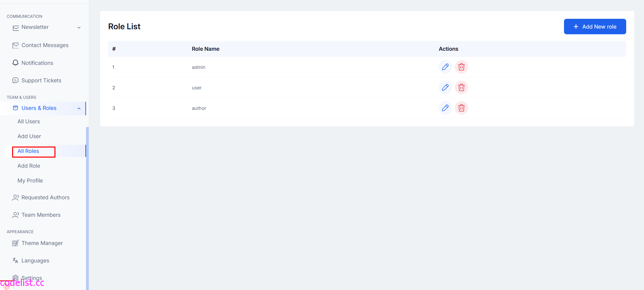Click the Newsletter envelope icon
Screen dimensions: 644x290
tap(15, 28)
